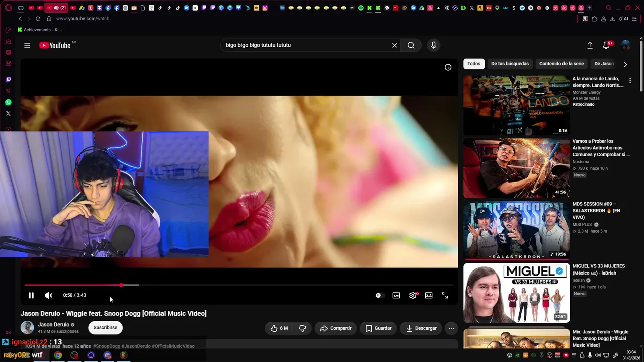Click the video info card icon
Screen dimensions: 644x362
(448, 67)
